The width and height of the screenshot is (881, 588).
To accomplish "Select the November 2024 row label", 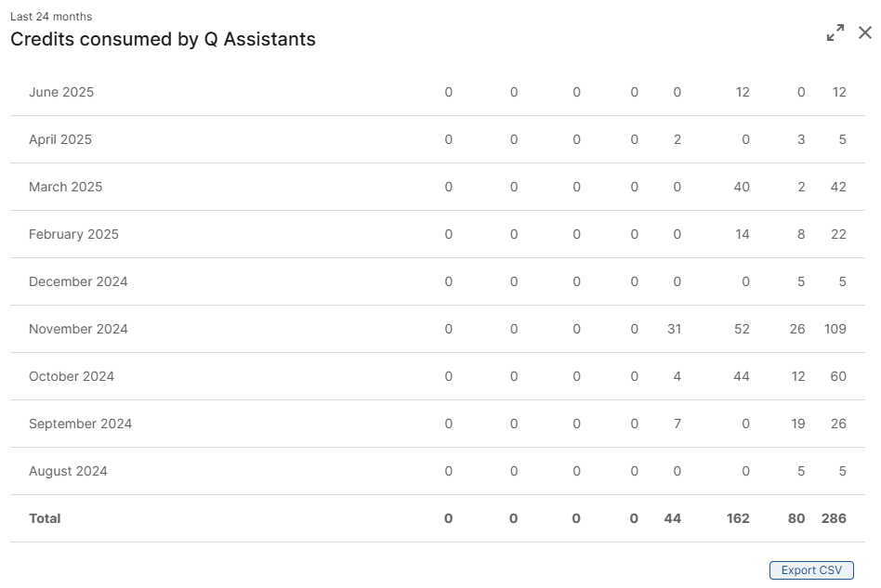I will click(78, 329).
